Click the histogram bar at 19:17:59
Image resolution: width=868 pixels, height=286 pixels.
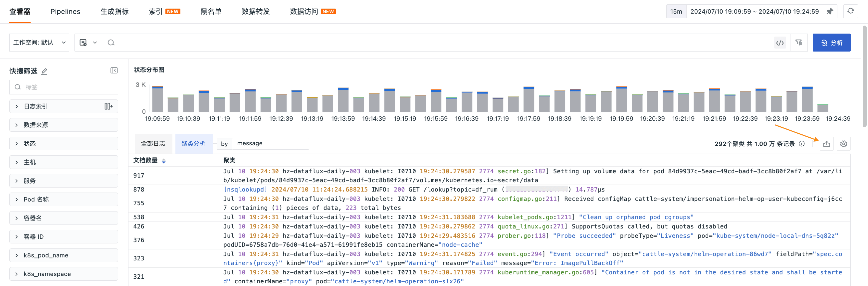point(529,99)
